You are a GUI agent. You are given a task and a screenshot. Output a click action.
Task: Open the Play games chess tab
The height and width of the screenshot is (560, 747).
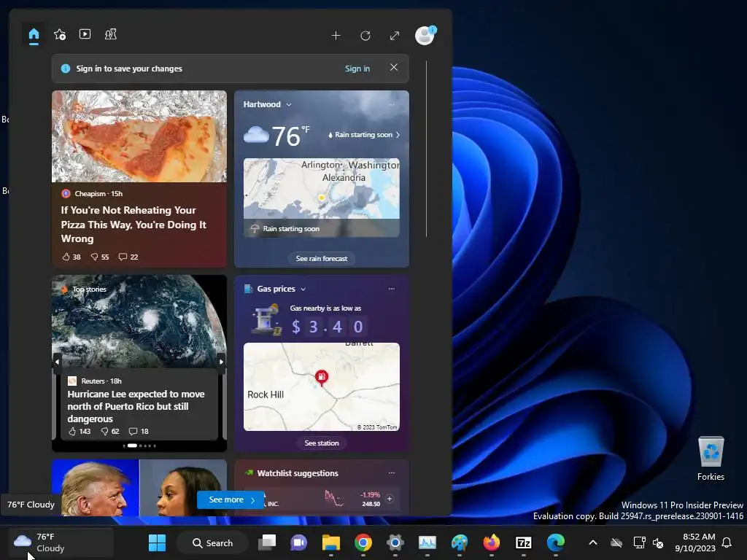click(111, 34)
